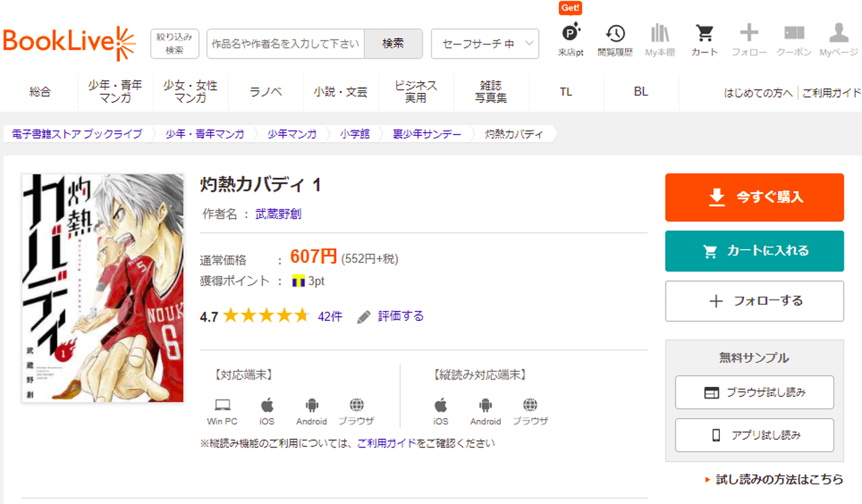Image resolution: width=862 pixels, height=504 pixels.
Task: Expand the セーフサーチ 中 dropdown
Action: pyautogui.click(x=485, y=44)
